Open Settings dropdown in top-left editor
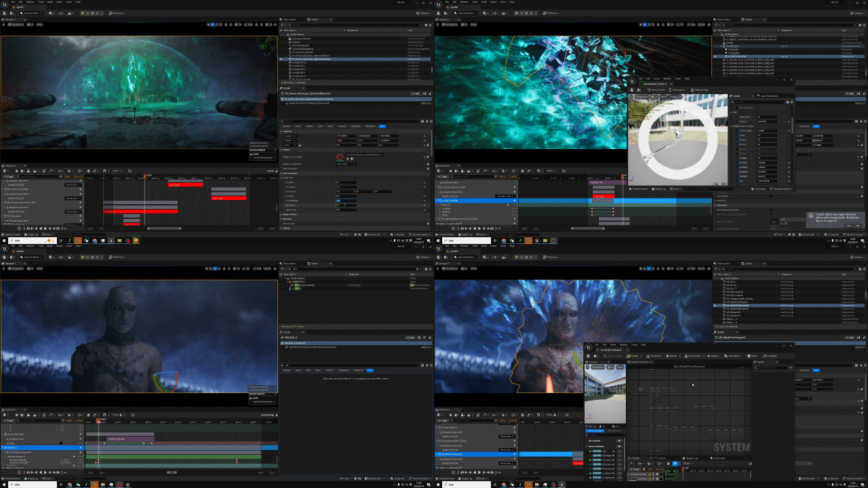This screenshot has width=868, height=488. tap(425, 12)
